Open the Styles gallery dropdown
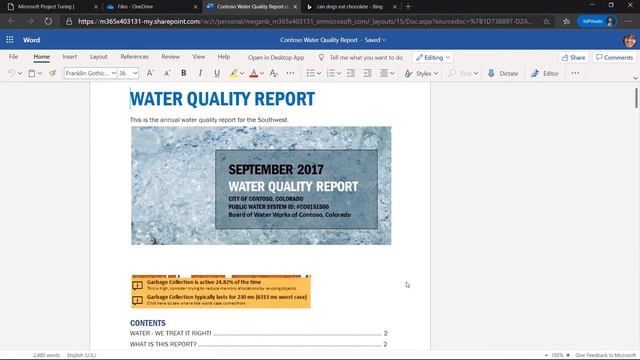The height and width of the screenshot is (360, 640). [x=421, y=73]
